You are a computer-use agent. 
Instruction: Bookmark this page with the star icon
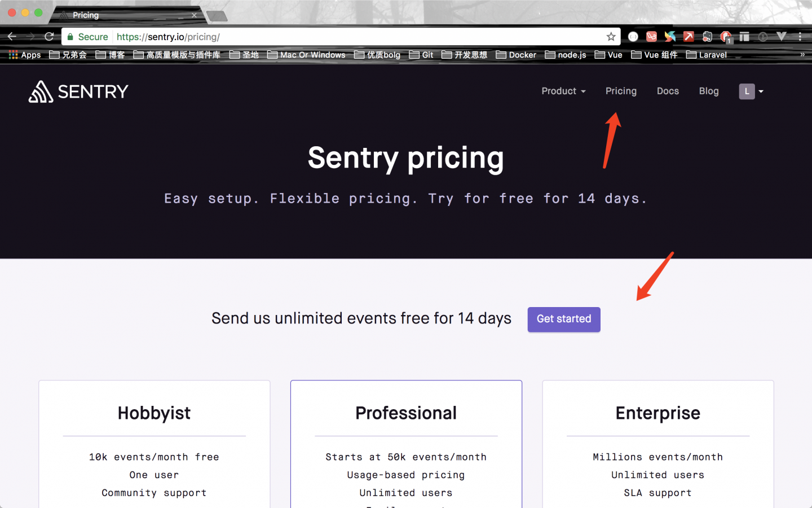pos(611,37)
